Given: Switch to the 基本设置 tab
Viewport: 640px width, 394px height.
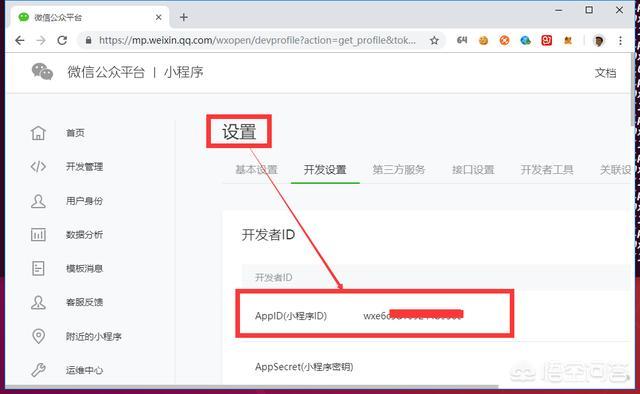Looking at the screenshot, I should [256, 169].
